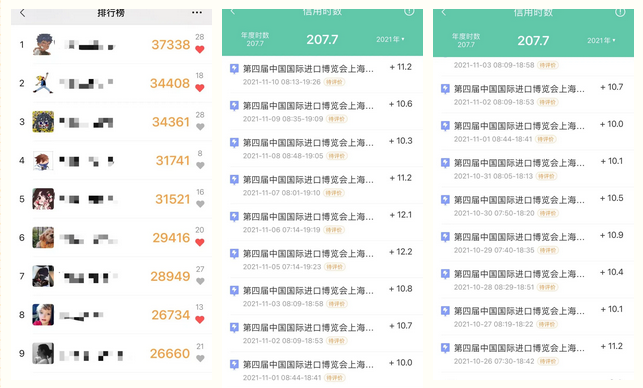
Task: Open the rank 8 user's avatar
Action: [x=43, y=315]
